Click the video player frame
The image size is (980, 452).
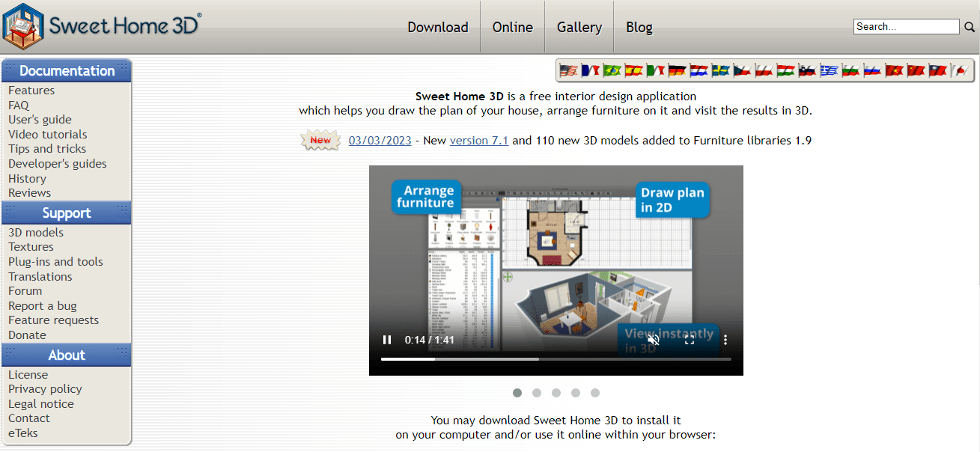[556, 270]
